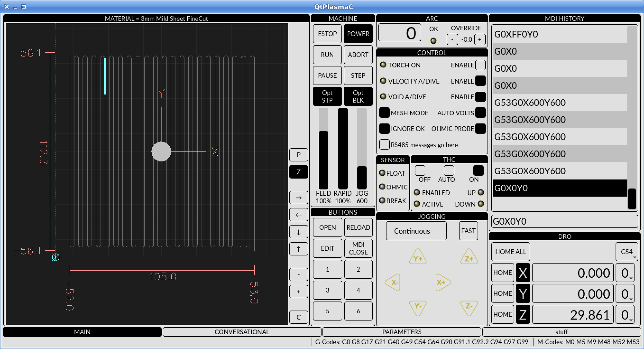Select G0XFF0Y0 in MDI history
Screen dimensions: 644x349
click(x=560, y=34)
